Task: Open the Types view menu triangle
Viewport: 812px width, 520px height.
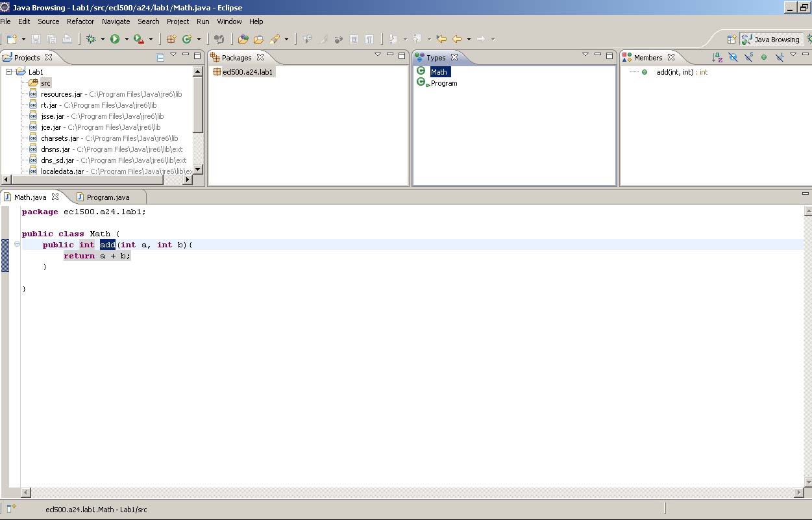Action: pos(585,55)
